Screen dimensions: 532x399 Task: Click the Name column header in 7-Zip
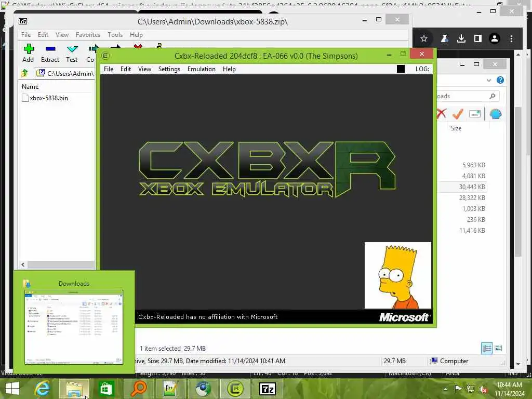click(x=30, y=87)
